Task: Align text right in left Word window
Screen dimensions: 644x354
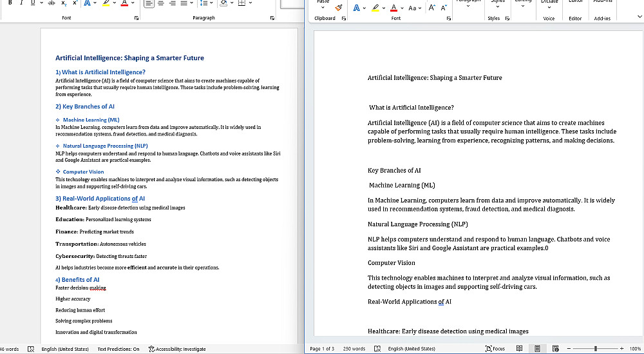Action: coord(173,3)
